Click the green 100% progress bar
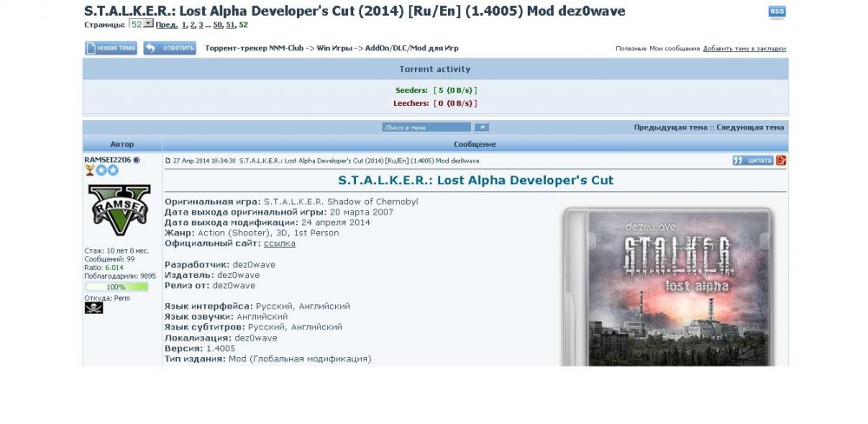Viewport: 868px width, 424px height. (117, 287)
